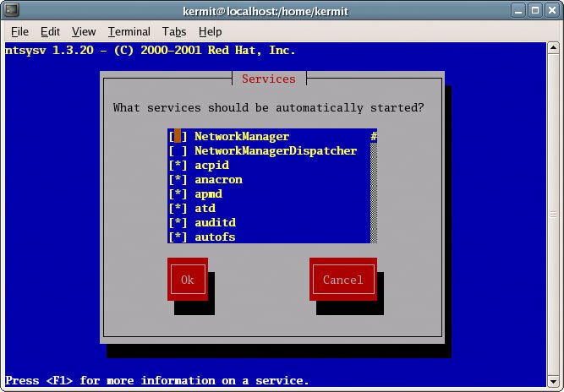
Task: Minimize the terminal window
Action: click(x=516, y=10)
